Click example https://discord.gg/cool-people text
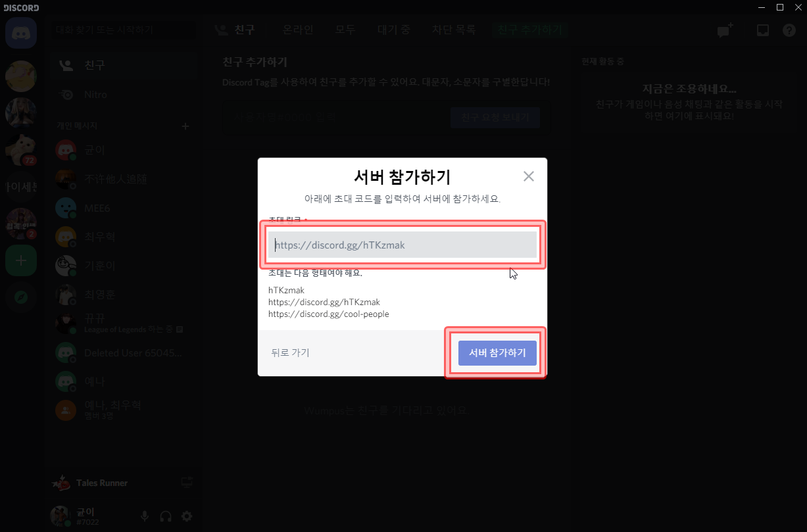The height and width of the screenshot is (532, 807). pos(329,314)
